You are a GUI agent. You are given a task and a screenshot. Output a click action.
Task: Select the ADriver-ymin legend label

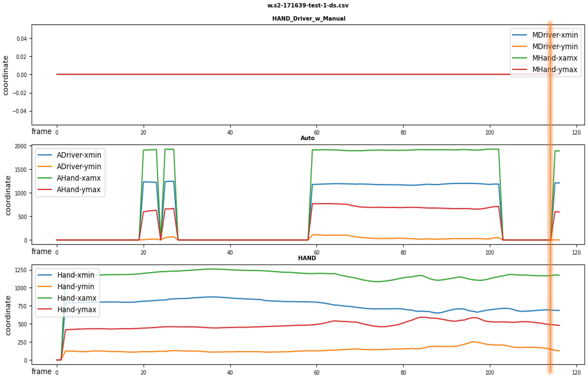(x=79, y=166)
